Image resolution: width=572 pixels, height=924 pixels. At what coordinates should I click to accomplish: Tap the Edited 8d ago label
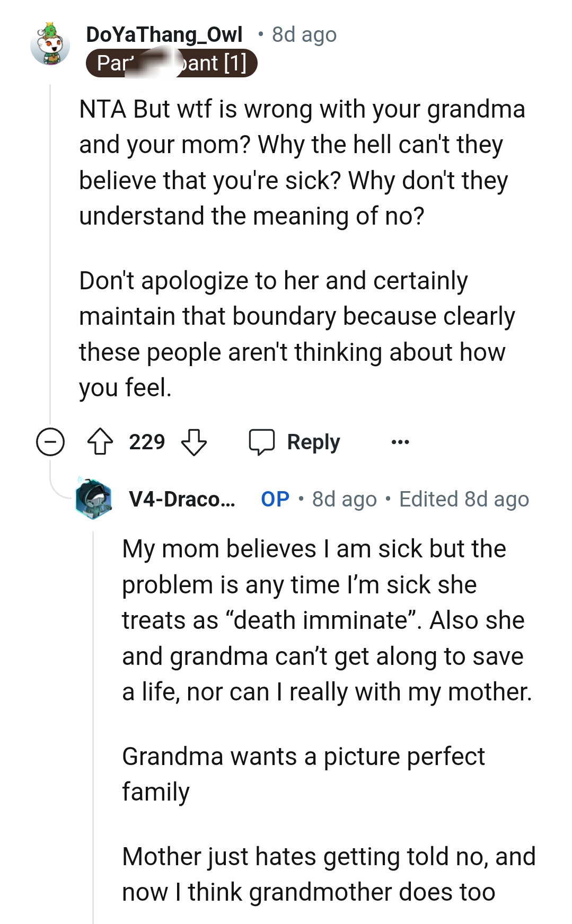click(464, 499)
